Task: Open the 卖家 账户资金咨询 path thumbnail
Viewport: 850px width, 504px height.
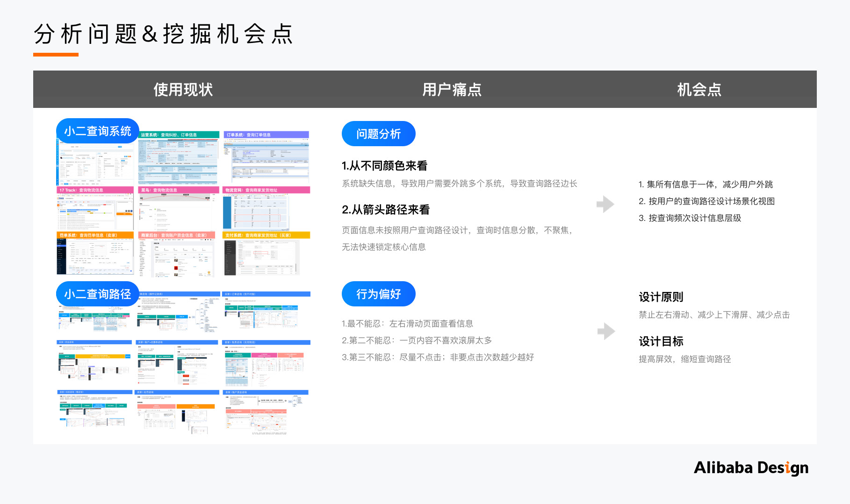Action: (x=266, y=413)
